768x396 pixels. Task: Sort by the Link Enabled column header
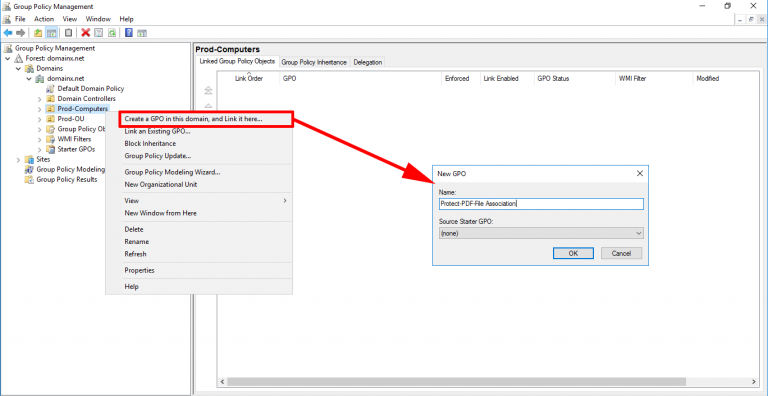(506, 78)
